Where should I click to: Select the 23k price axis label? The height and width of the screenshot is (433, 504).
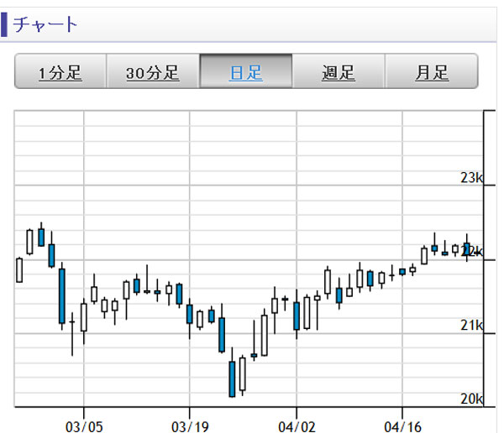(471, 178)
